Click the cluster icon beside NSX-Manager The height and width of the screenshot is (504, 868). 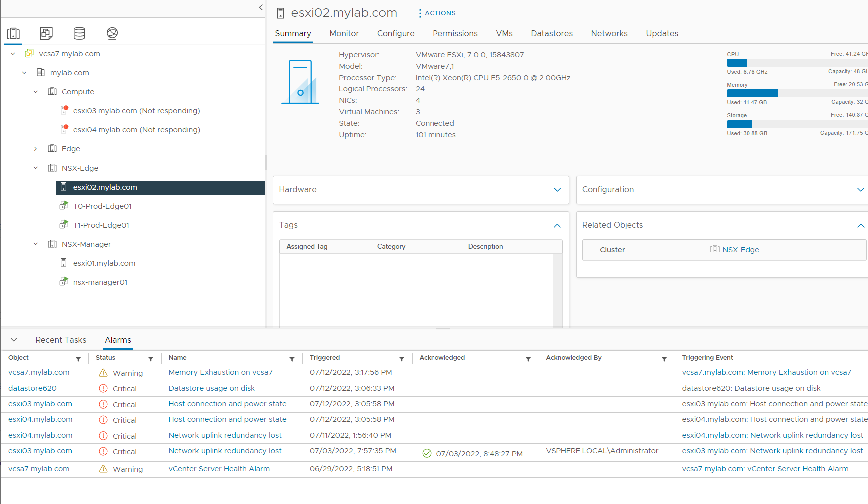pyautogui.click(x=52, y=244)
